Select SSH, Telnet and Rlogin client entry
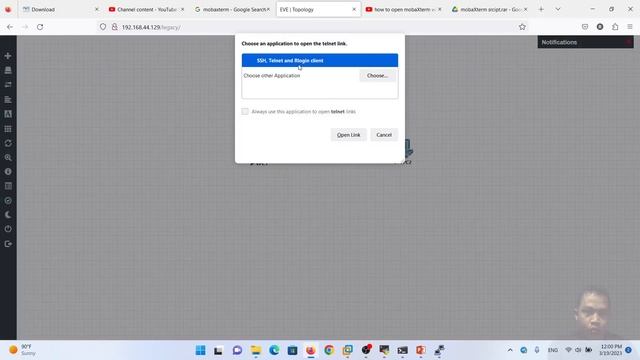This screenshot has width=640, height=360. tap(320, 60)
